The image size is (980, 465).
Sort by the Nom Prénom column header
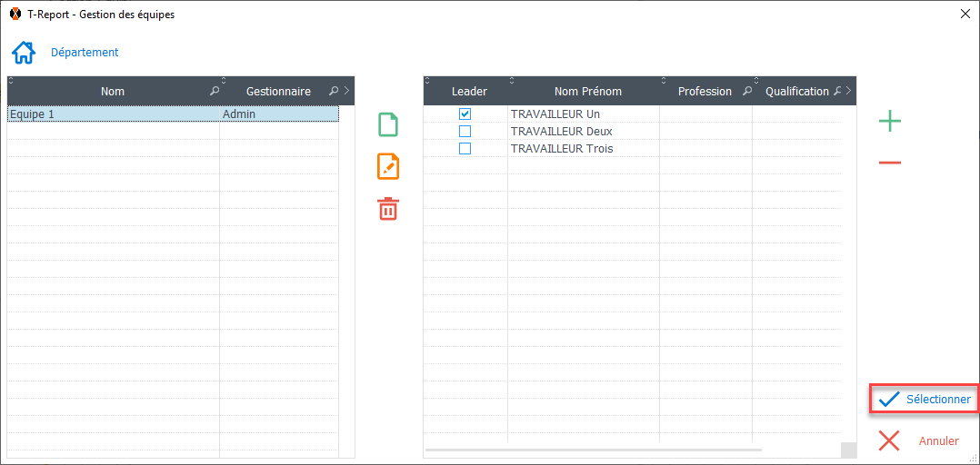(x=587, y=92)
